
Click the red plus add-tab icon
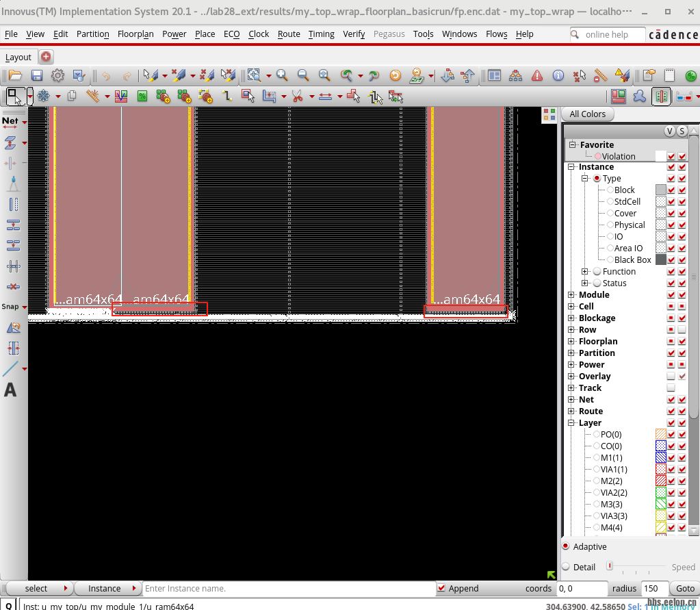[x=46, y=57]
